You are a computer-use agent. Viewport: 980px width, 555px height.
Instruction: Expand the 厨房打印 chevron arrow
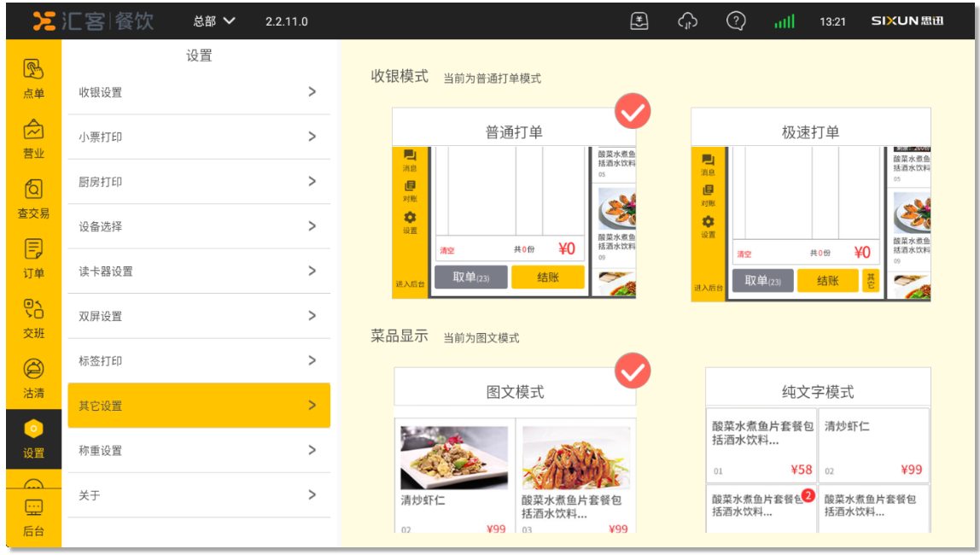click(312, 182)
